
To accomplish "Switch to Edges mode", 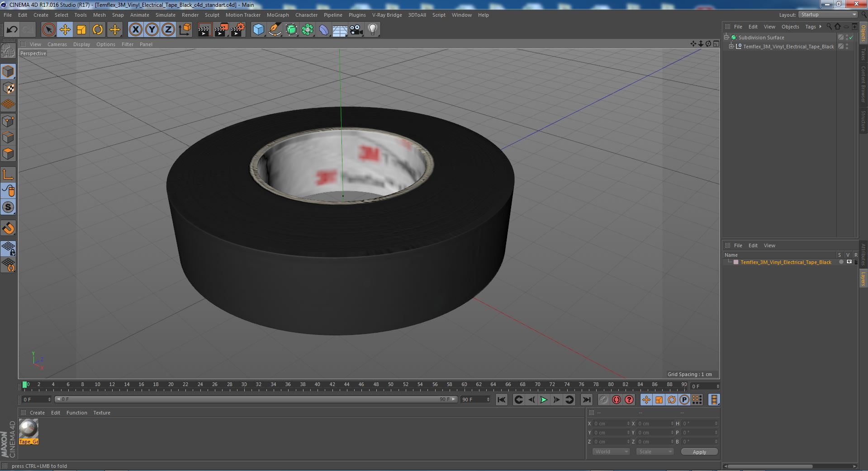I will tap(8, 137).
